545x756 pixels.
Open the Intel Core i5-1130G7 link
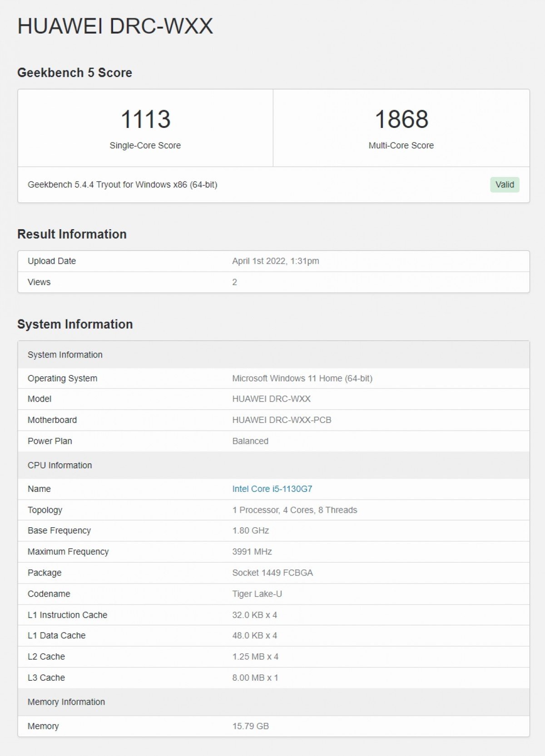click(x=272, y=489)
